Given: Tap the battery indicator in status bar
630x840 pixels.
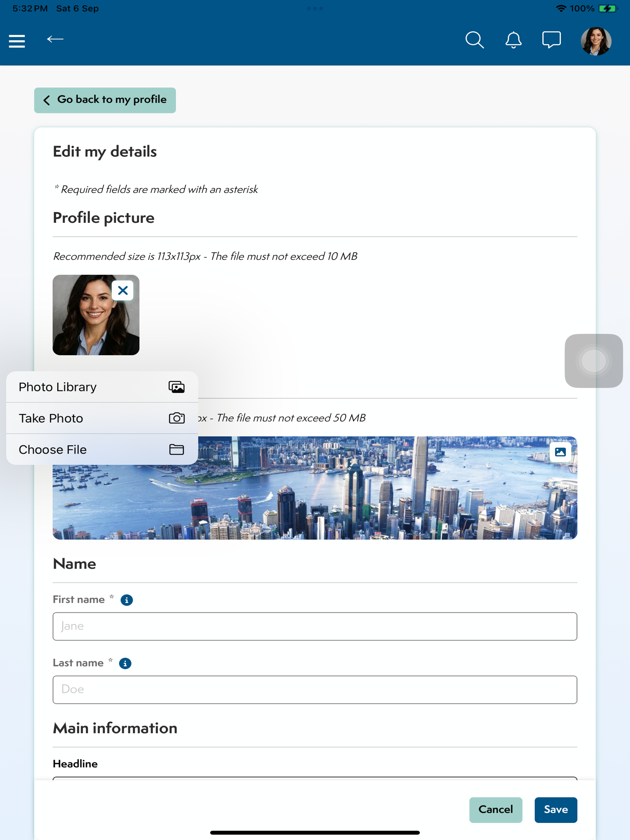Looking at the screenshot, I should coord(608,8).
